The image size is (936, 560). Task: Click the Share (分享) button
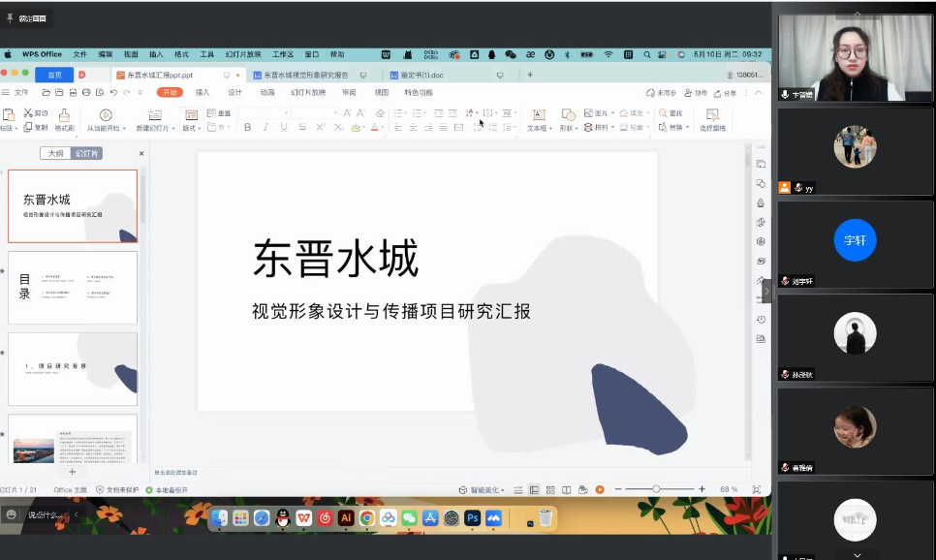click(x=726, y=93)
